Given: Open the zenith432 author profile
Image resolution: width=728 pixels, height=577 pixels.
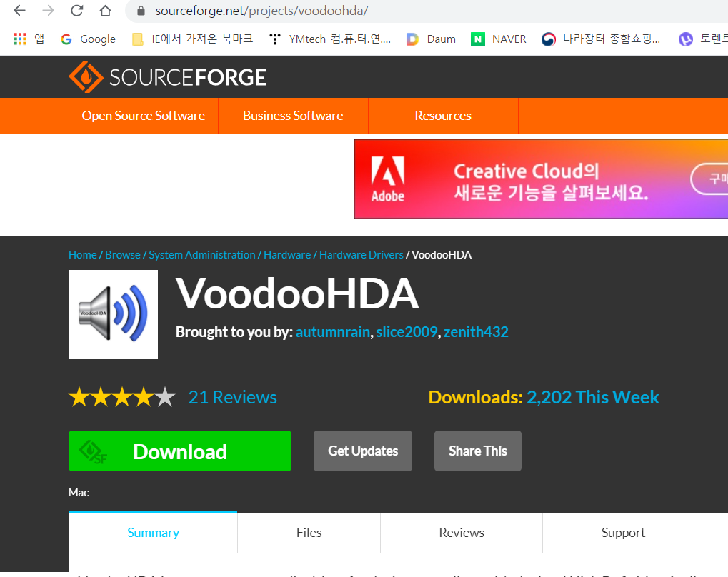Looking at the screenshot, I should (476, 332).
